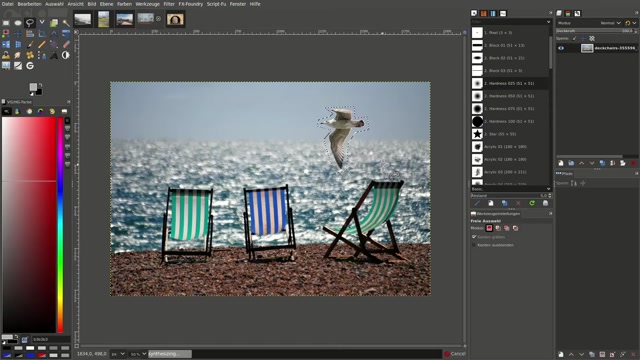Select the Paintbrush tool
The height and width of the screenshot is (360, 640).
point(30,44)
